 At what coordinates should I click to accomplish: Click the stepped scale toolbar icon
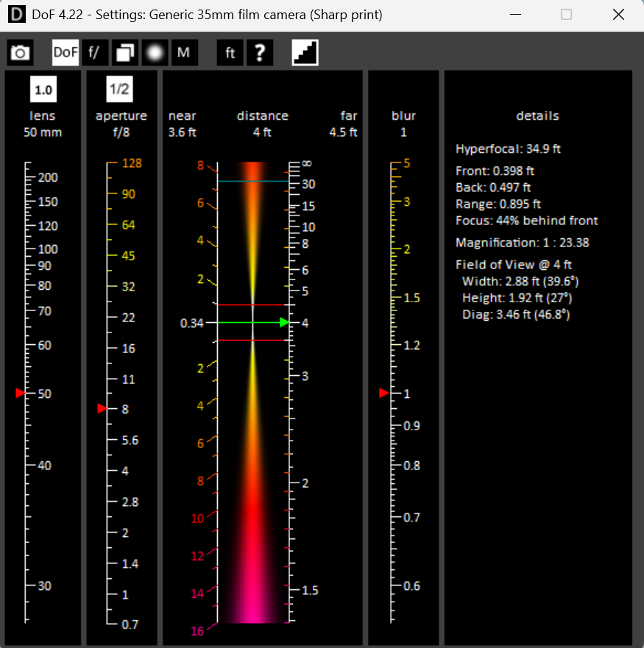305,51
